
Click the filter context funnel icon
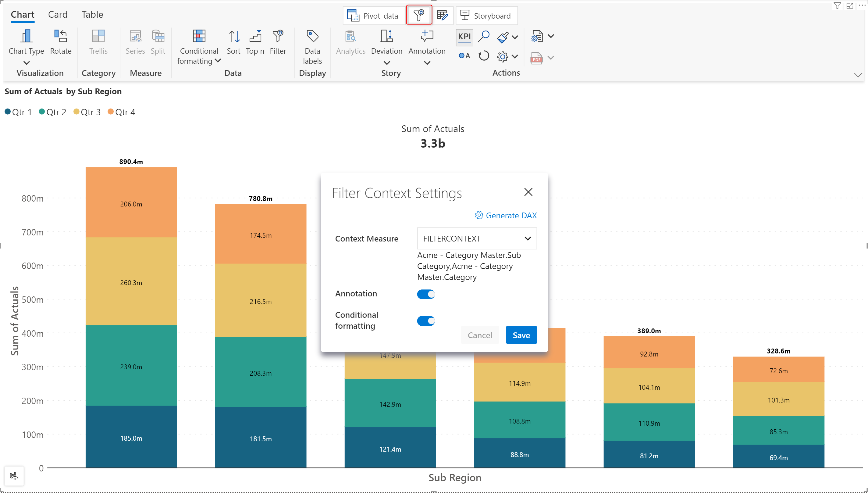tap(419, 15)
